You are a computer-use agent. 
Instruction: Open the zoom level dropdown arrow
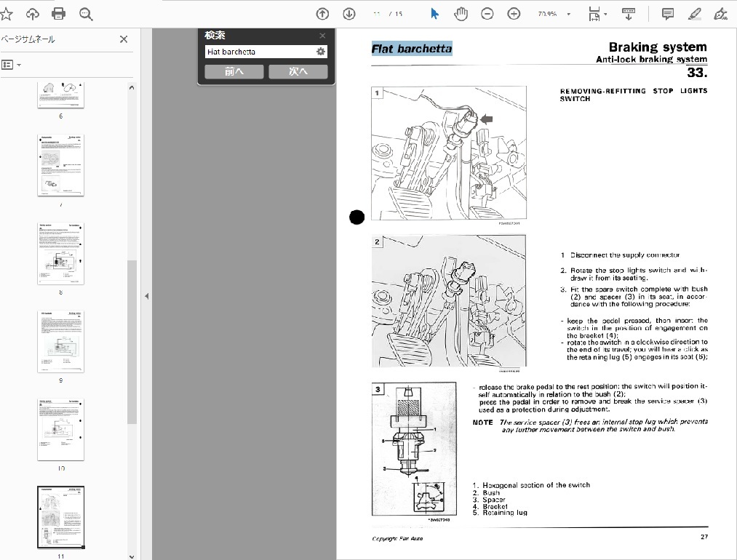click(x=569, y=14)
